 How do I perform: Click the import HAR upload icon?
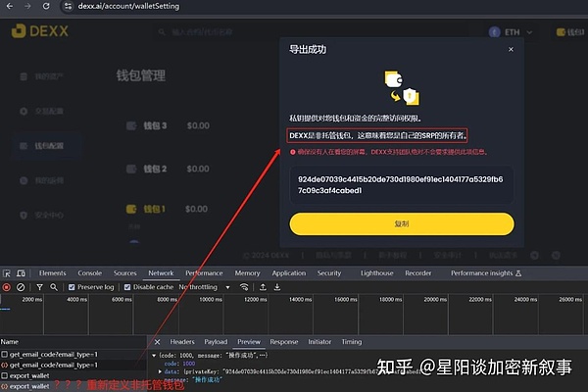(263, 287)
